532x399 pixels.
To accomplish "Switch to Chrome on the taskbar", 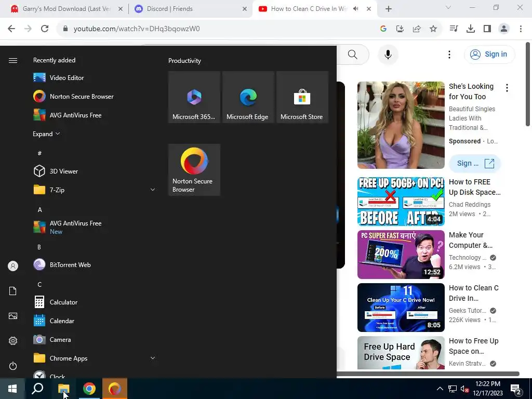I will pos(89,389).
